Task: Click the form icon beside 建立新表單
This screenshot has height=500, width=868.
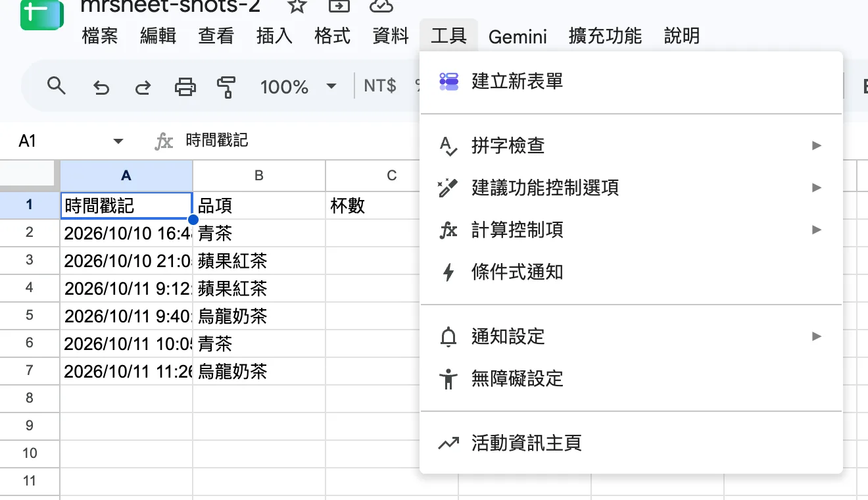Action: (448, 82)
